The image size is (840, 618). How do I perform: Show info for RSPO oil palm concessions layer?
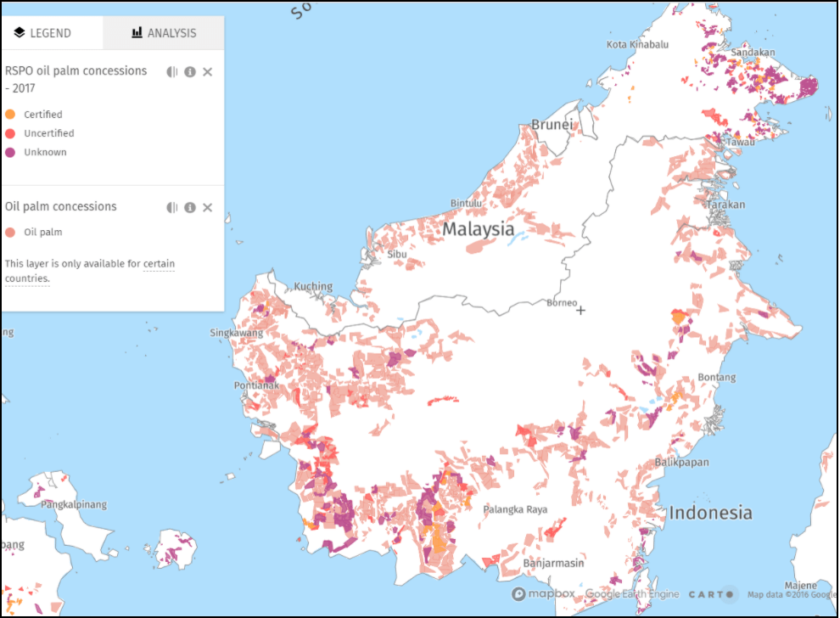pos(190,72)
